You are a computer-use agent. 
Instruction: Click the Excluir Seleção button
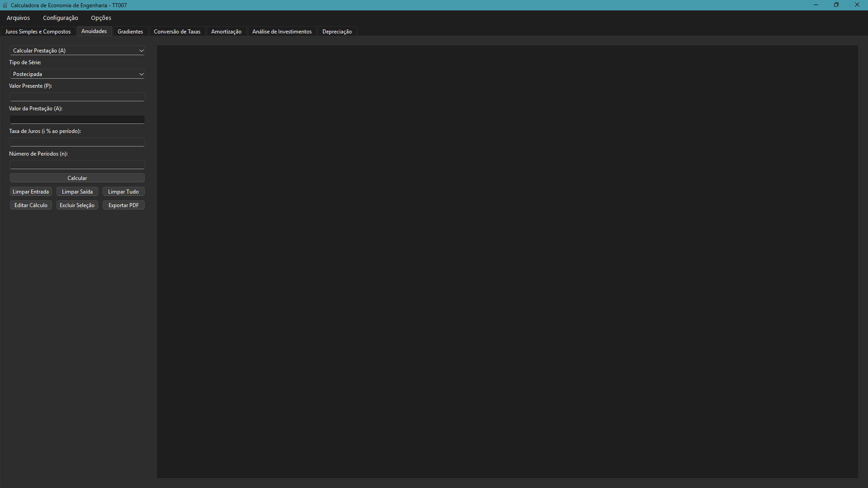click(x=77, y=205)
